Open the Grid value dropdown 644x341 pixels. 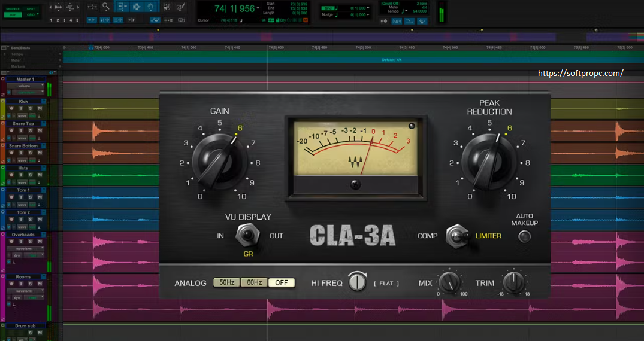tap(368, 8)
